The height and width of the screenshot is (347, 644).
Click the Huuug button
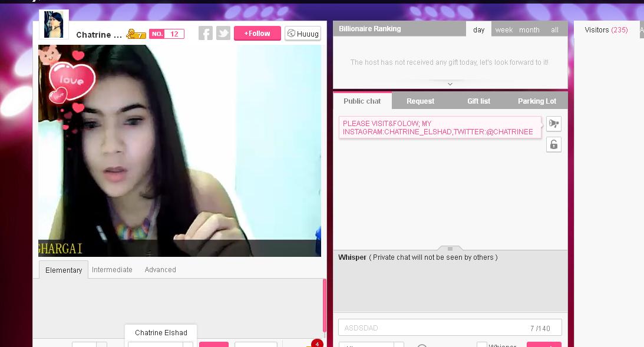coord(303,34)
